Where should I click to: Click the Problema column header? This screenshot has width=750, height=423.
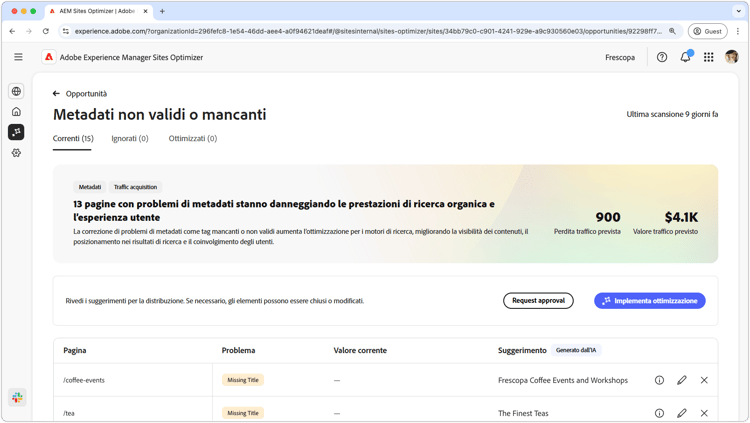(x=238, y=350)
